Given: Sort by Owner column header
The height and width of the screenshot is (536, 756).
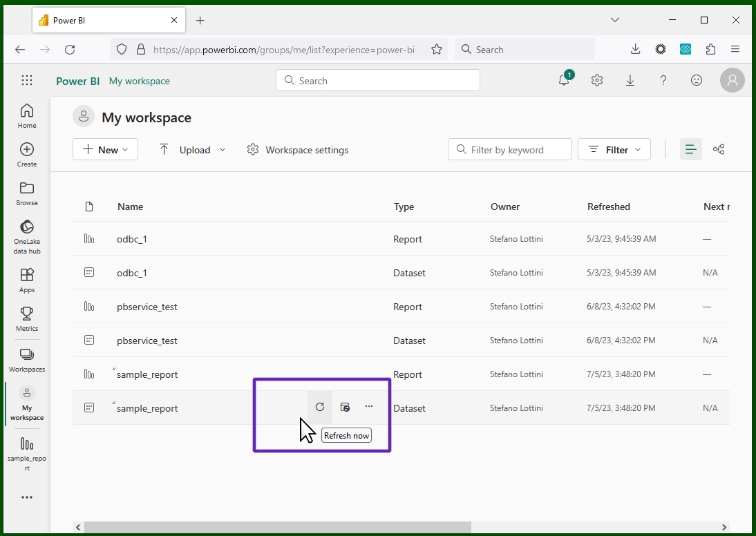Looking at the screenshot, I should pyautogui.click(x=505, y=207).
